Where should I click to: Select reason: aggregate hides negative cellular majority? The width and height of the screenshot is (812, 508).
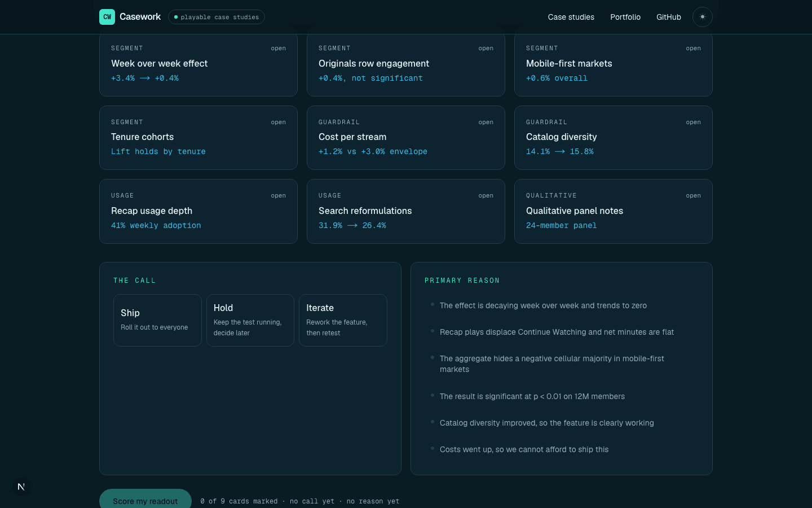(x=562, y=364)
